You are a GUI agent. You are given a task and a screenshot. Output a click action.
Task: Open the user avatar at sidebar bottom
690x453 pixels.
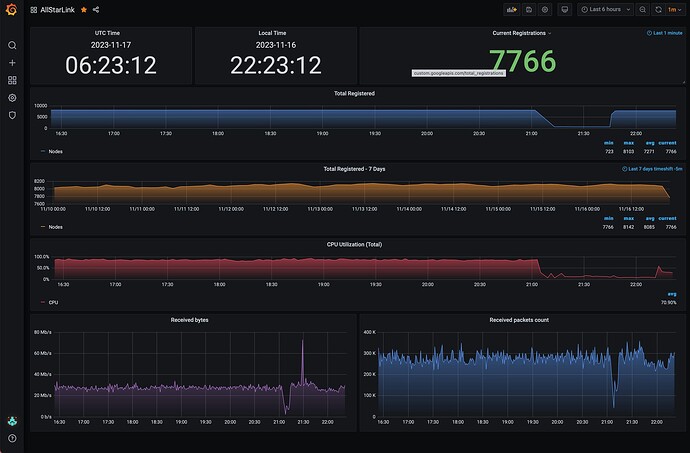[x=12, y=421]
